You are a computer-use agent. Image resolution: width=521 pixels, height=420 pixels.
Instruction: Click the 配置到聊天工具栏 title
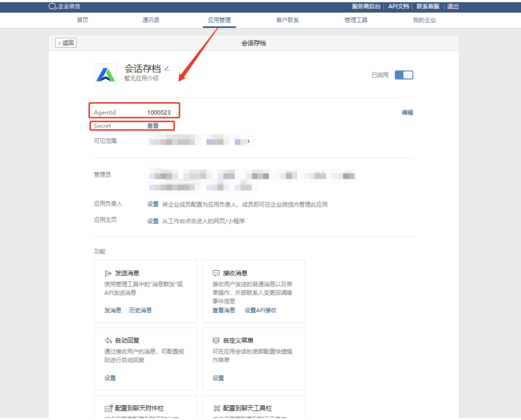[248, 409]
